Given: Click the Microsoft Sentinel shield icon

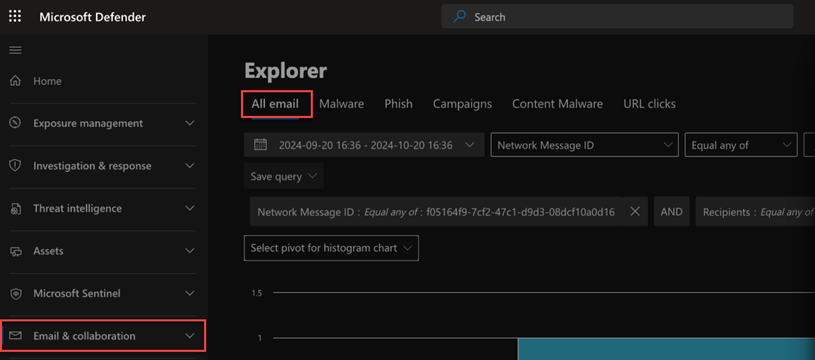Looking at the screenshot, I should [x=16, y=294].
